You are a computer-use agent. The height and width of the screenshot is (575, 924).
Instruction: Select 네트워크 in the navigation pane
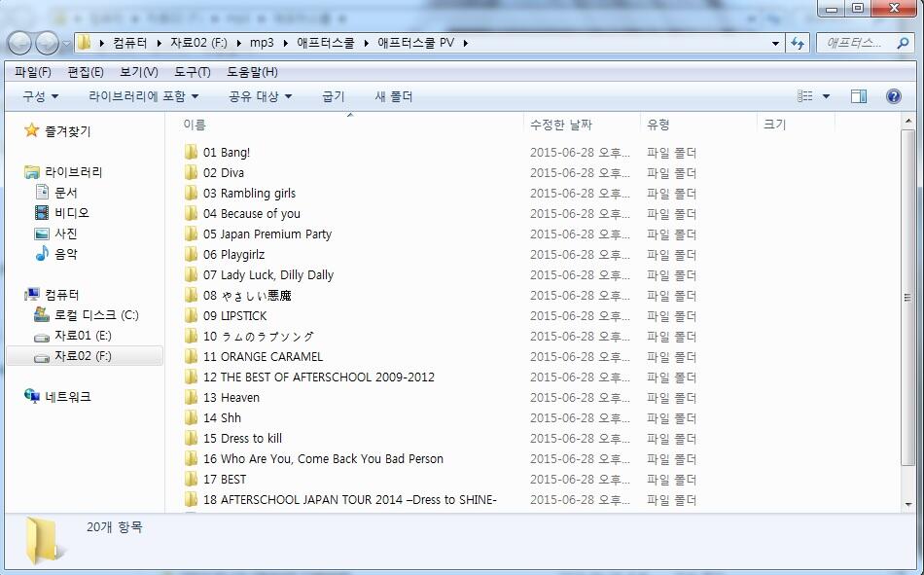pos(68,397)
